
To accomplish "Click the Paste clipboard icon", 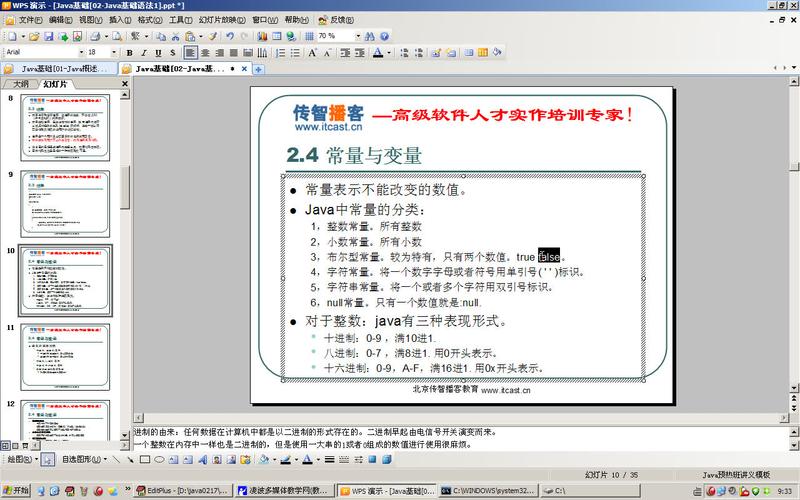I will [x=190, y=36].
